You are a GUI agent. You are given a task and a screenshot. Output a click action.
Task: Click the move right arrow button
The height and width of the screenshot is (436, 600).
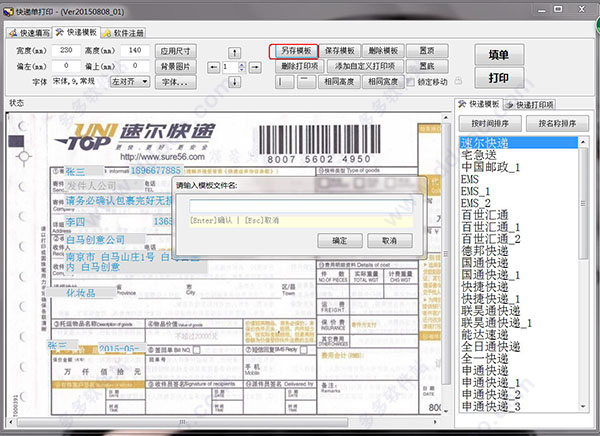tap(255, 68)
